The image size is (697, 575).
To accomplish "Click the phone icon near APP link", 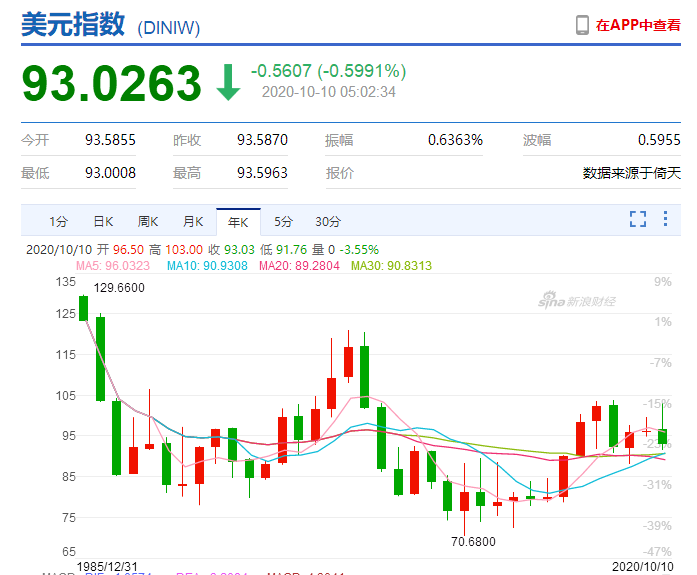I will tap(583, 26).
